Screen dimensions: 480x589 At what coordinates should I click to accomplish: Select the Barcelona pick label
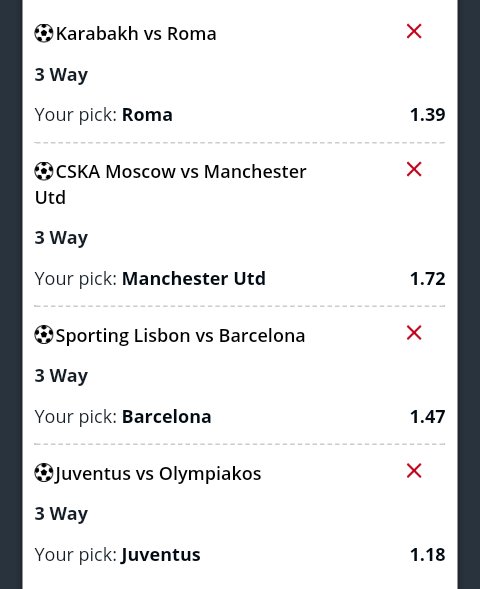coord(167,417)
